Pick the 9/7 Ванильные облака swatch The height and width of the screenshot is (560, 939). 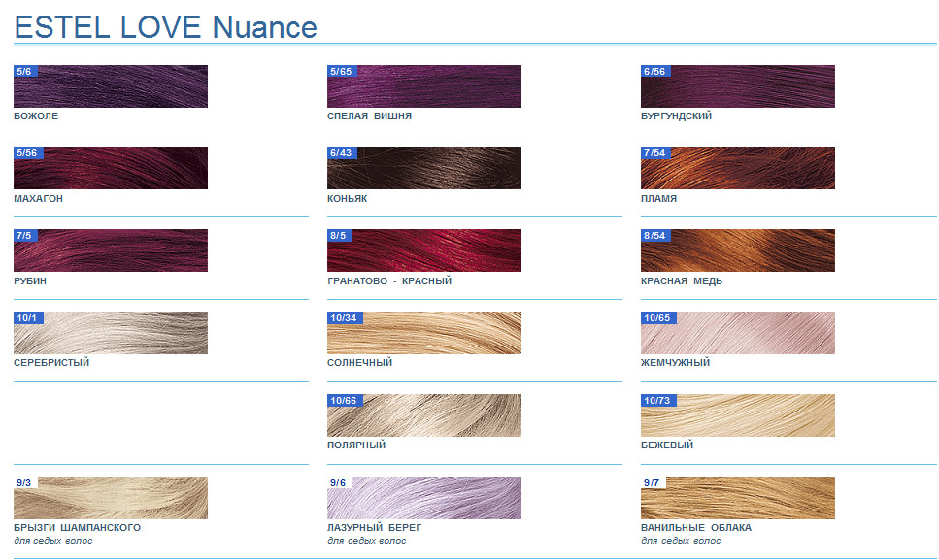pyautogui.click(x=738, y=498)
